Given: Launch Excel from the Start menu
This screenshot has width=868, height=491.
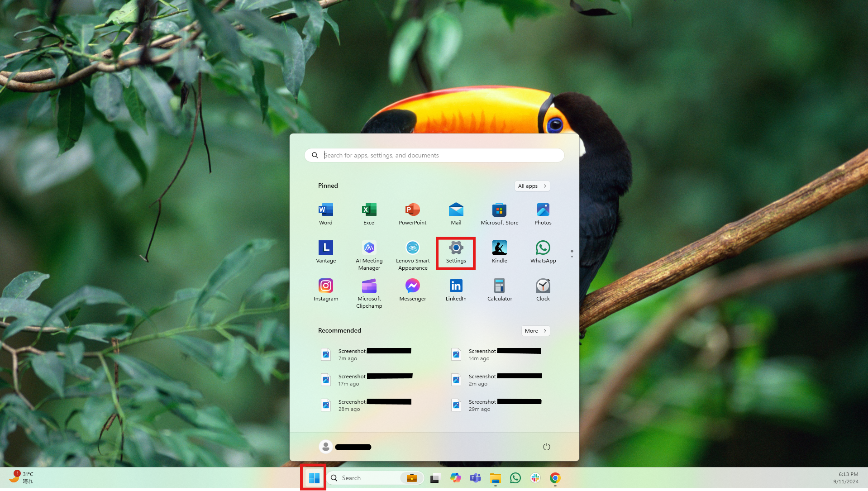Looking at the screenshot, I should [x=369, y=214].
